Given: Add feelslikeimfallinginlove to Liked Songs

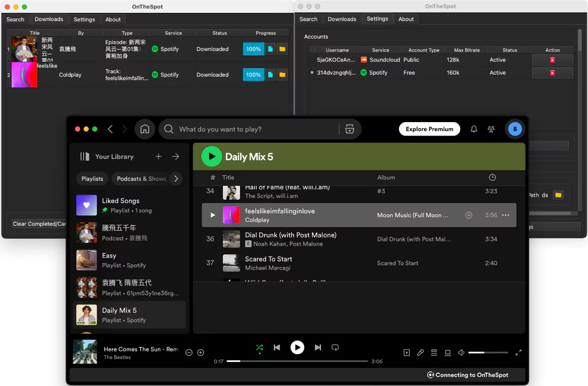Looking at the screenshot, I should 468,215.
